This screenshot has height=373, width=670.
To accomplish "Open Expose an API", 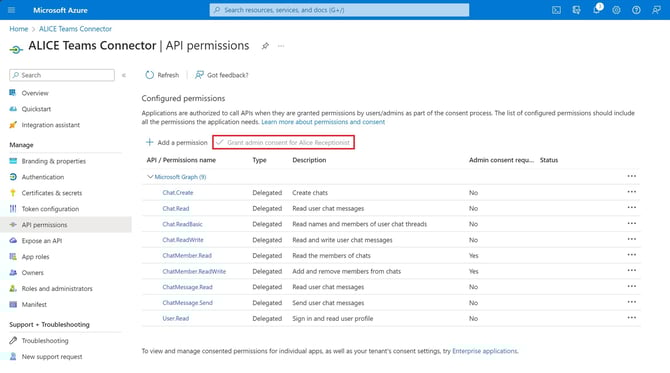I will pyautogui.click(x=41, y=241).
